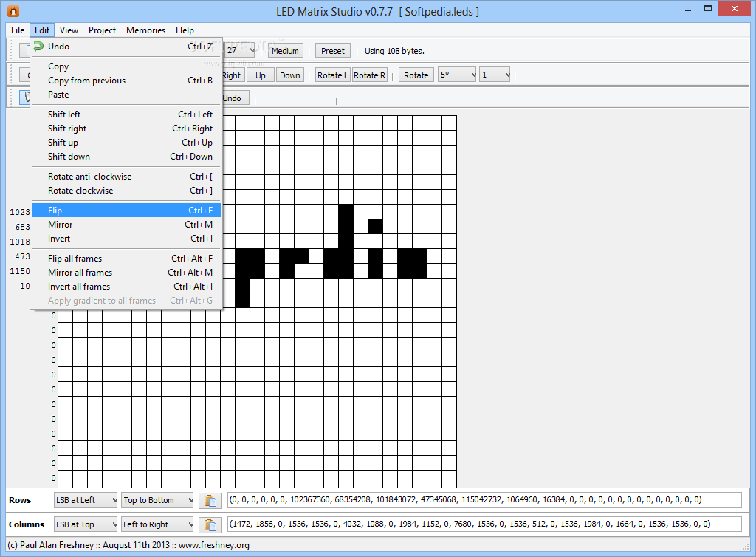Select Shift down menu entry
756x557 pixels.
126,157
